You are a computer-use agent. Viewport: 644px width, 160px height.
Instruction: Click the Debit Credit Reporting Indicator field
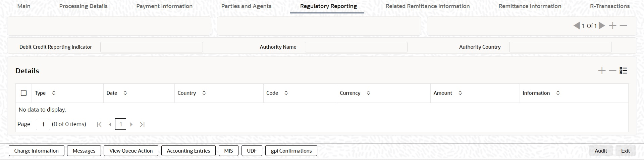(x=151, y=47)
